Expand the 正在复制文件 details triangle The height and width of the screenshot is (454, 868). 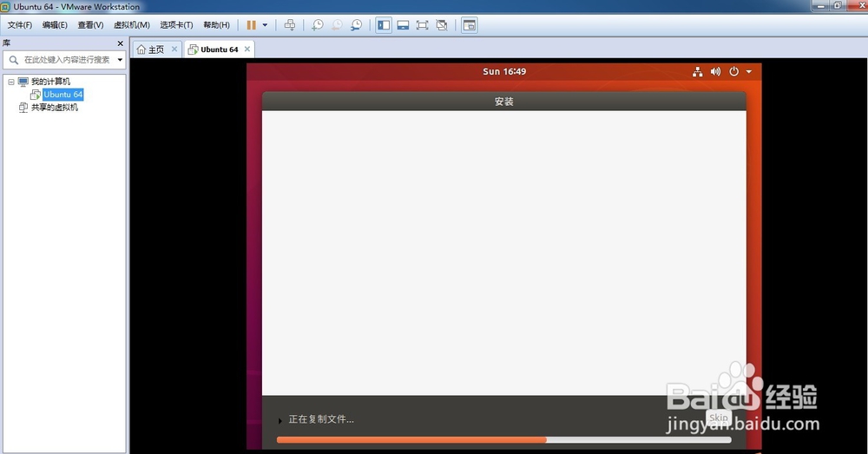[x=280, y=421]
